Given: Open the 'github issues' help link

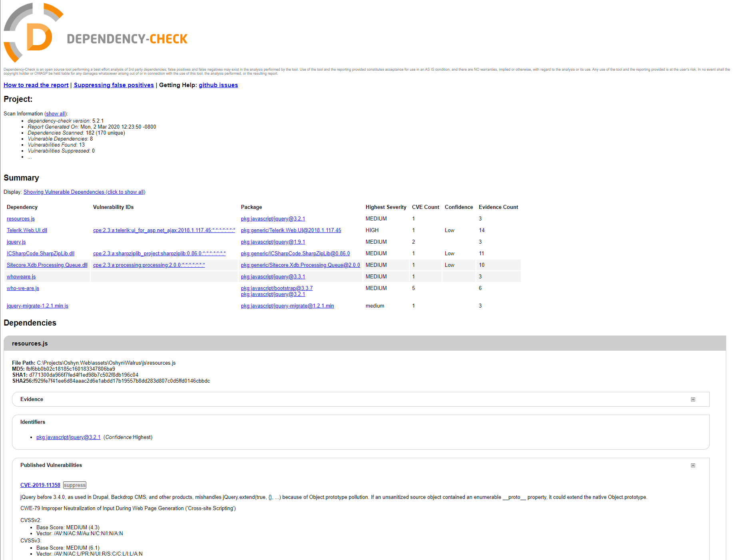Looking at the screenshot, I should [218, 85].
